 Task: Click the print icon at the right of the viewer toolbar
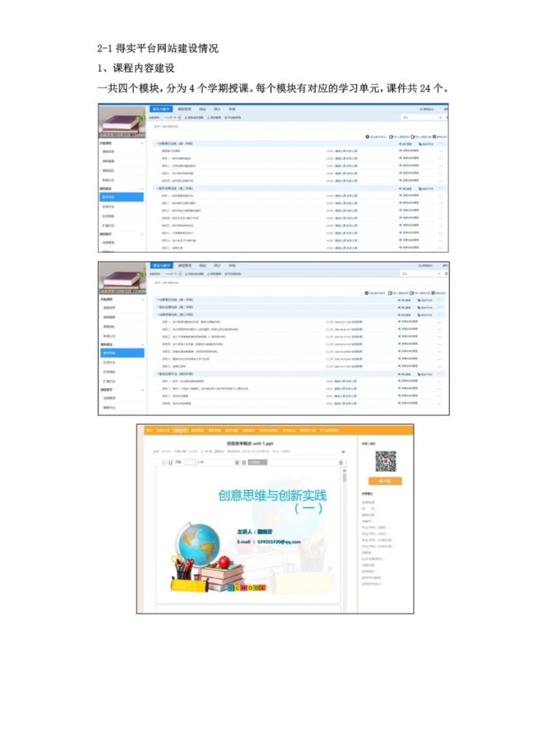tap(340, 462)
